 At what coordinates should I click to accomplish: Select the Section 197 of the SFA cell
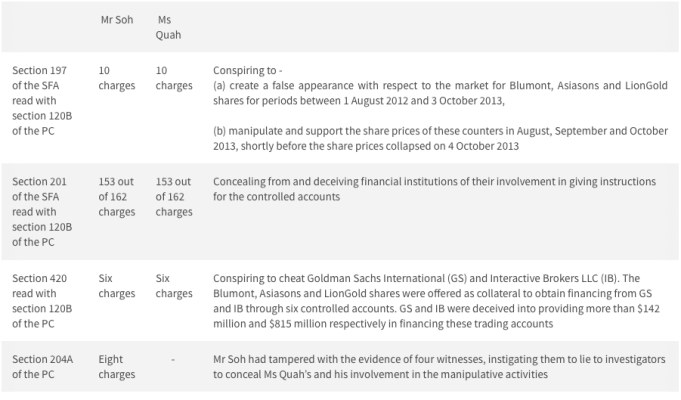pos(42,101)
